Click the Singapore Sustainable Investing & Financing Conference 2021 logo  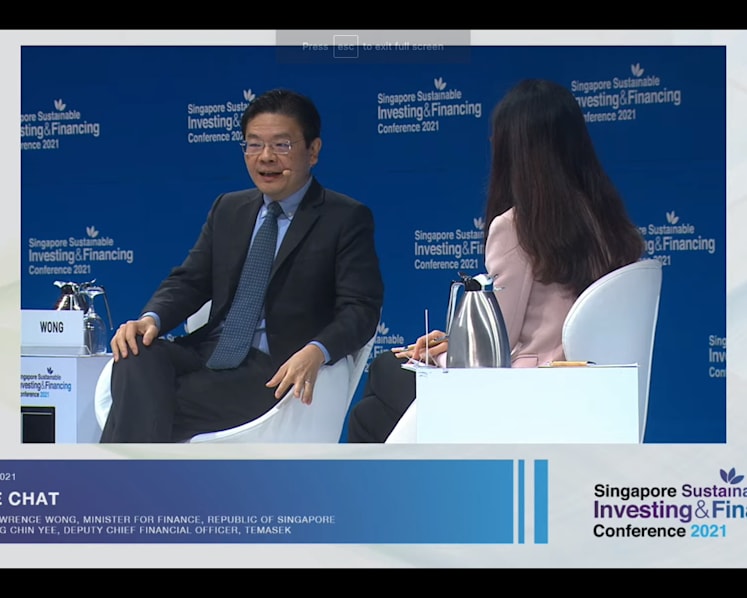pyautogui.click(x=670, y=505)
